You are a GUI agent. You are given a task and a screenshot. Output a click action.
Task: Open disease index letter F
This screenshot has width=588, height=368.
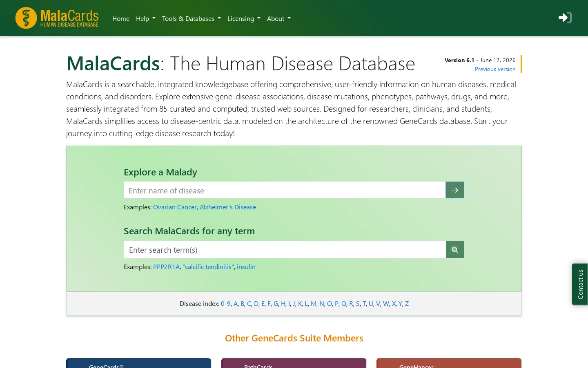pyautogui.click(x=269, y=303)
